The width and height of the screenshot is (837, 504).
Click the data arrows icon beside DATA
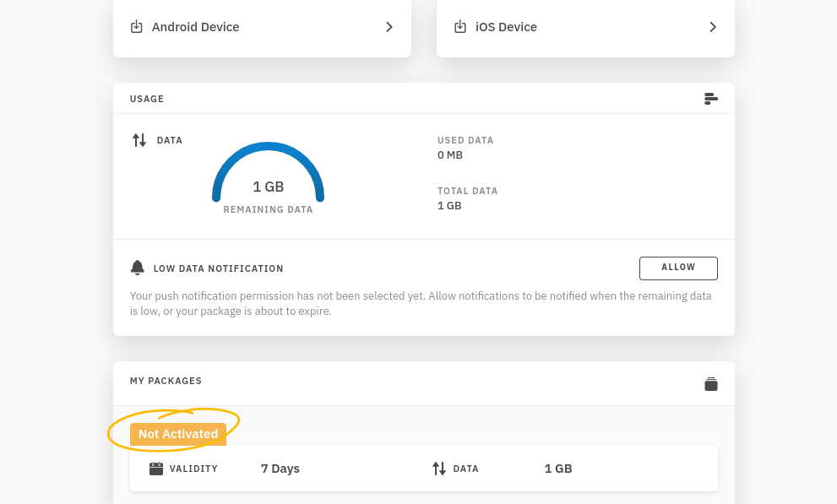pos(139,140)
